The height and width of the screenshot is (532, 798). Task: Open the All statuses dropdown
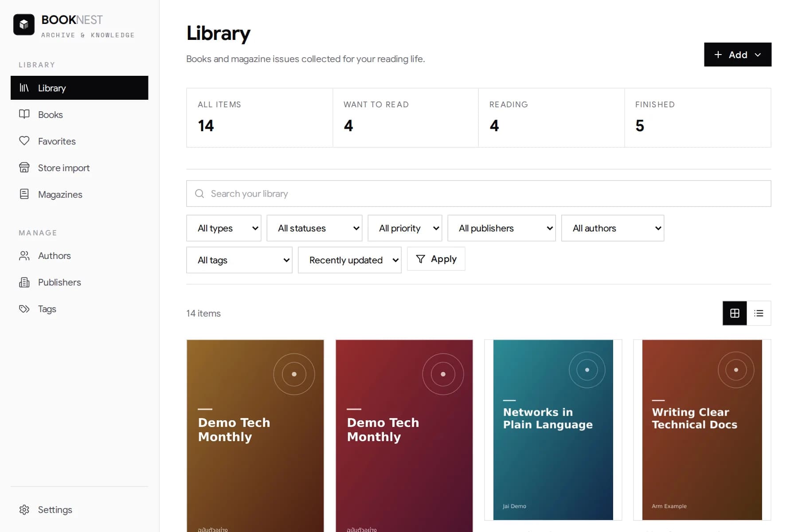(x=314, y=228)
